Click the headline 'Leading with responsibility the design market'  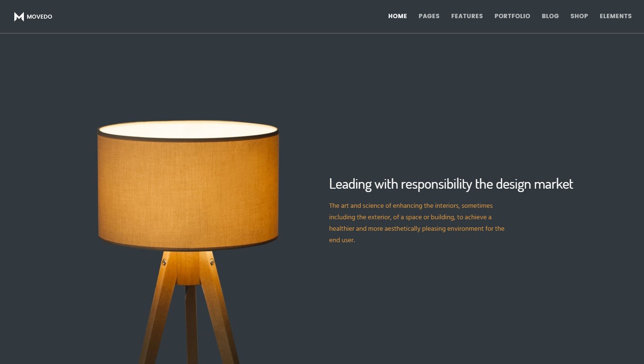[x=451, y=184]
